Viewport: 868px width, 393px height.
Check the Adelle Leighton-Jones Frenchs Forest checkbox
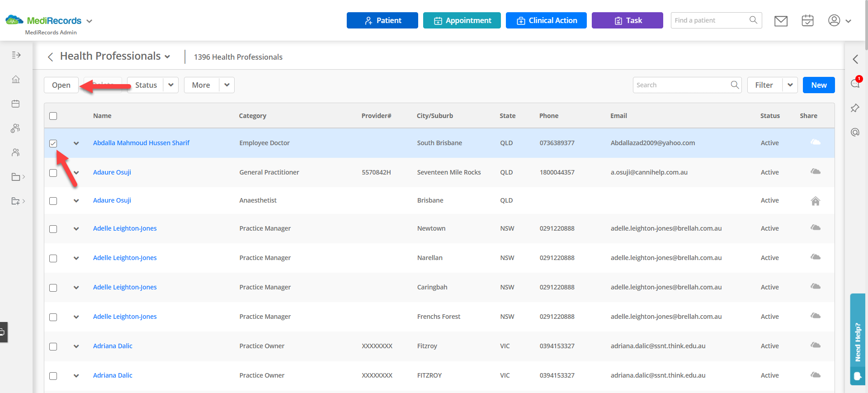[53, 317]
